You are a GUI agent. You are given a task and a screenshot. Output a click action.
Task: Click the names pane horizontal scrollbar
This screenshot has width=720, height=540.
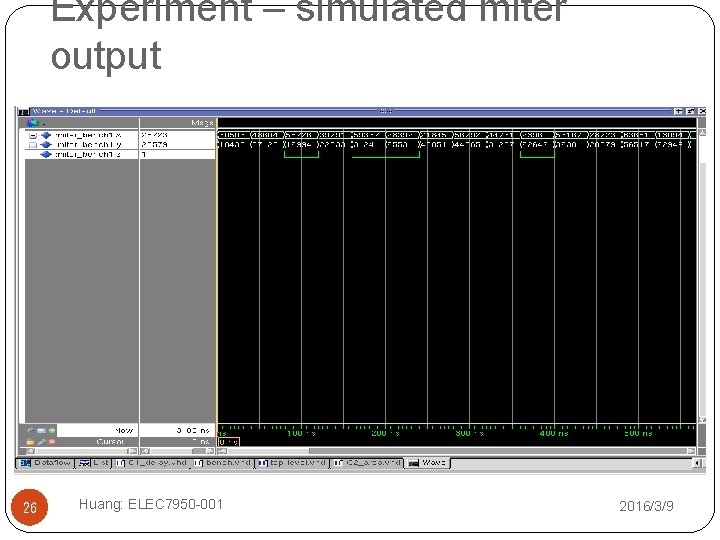coord(82,451)
